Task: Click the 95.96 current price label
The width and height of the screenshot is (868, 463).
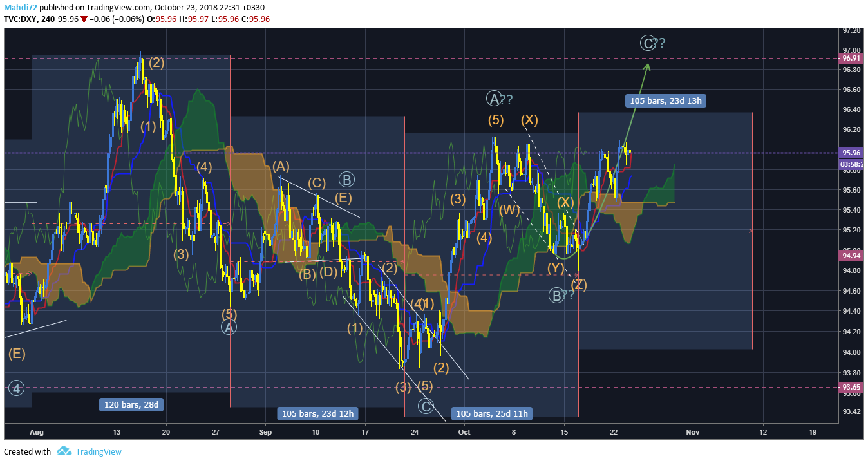Action: pos(851,153)
